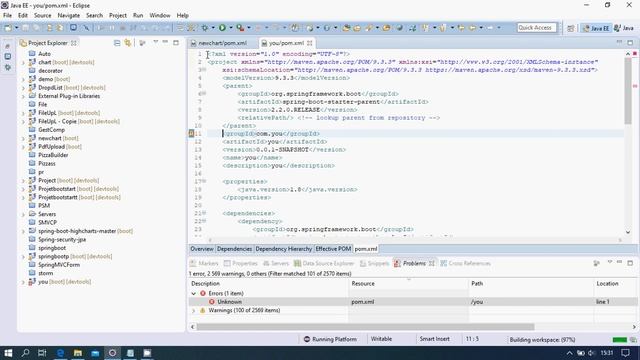
Task: Close the Project Explorer view tab
Action: coord(73,43)
